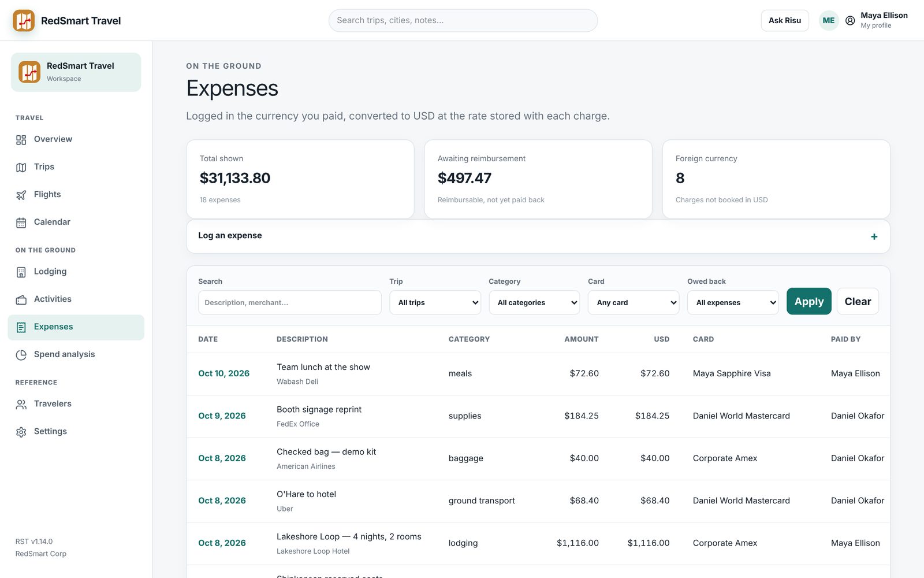Click O'Hare to hotel expense

[x=306, y=494]
